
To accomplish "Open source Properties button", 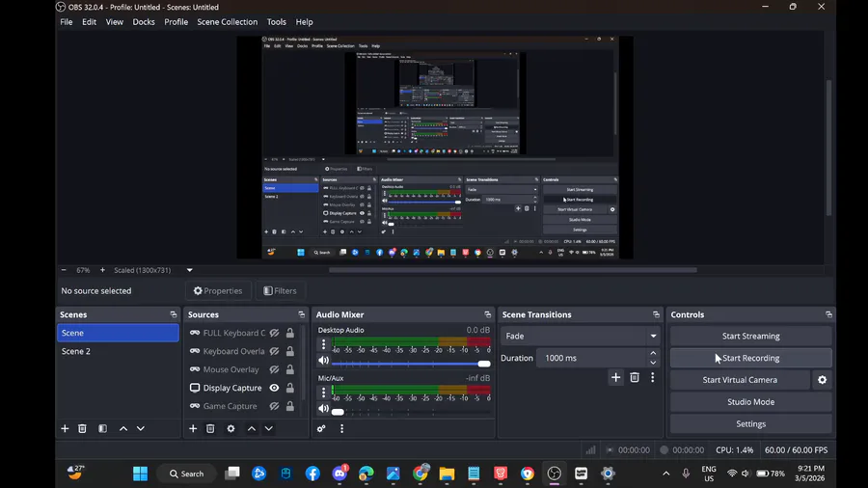I will click(x=218, y=290).
